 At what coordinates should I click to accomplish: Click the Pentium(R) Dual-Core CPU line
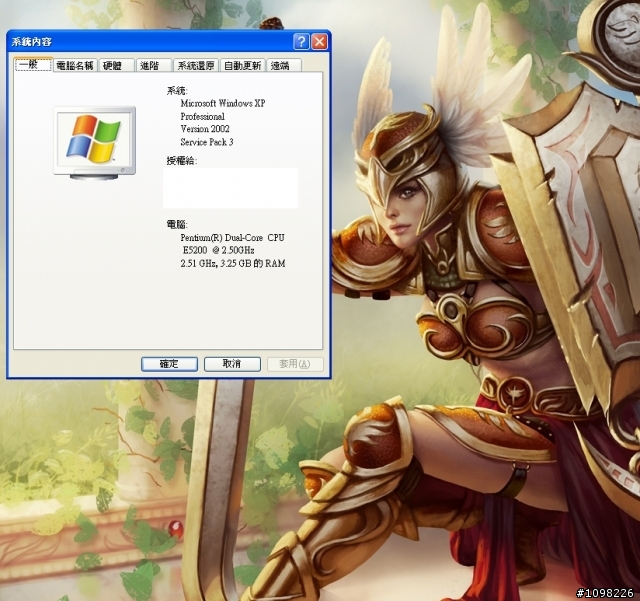click(x=232, y=238)
